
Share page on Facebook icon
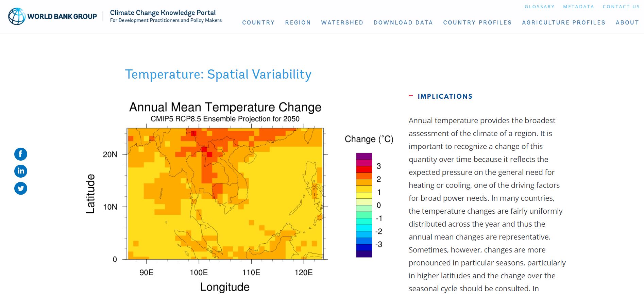pyautogui.click(x=21, y=154)
